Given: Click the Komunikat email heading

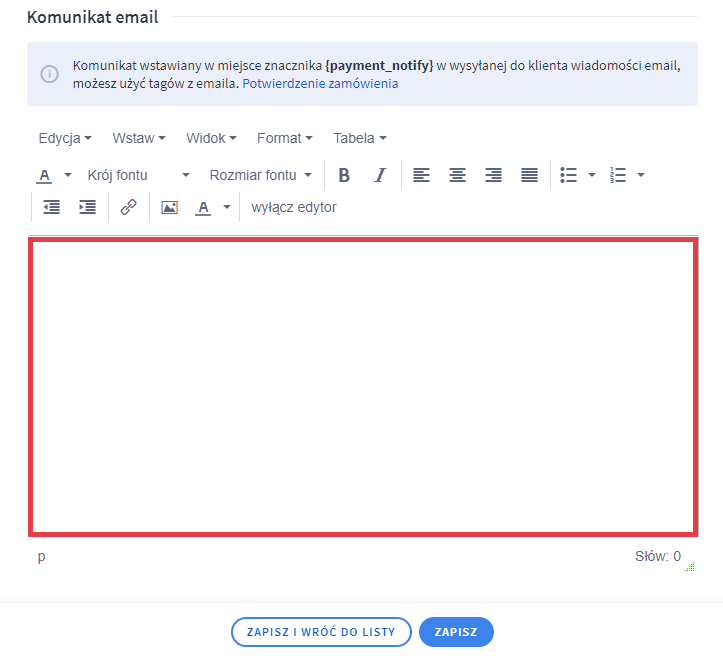Looking at the screenshot, I should tap(93, 17).
